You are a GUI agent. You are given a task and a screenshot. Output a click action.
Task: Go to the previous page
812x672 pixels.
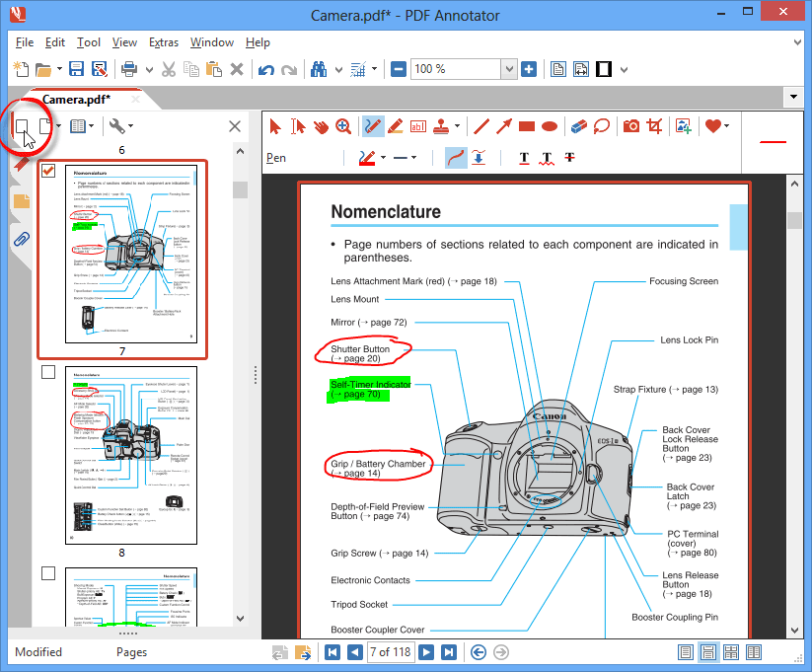355,652
